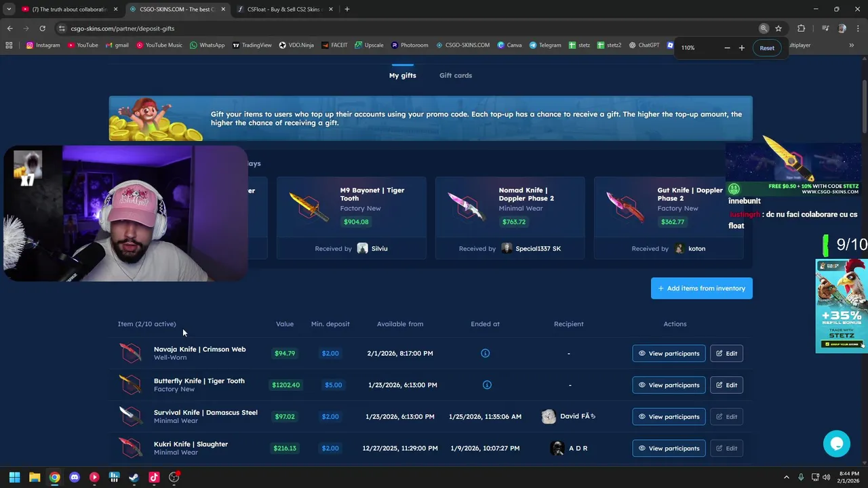
Task: Open ChatGPT bookmark
Action: tap(644, 45)
